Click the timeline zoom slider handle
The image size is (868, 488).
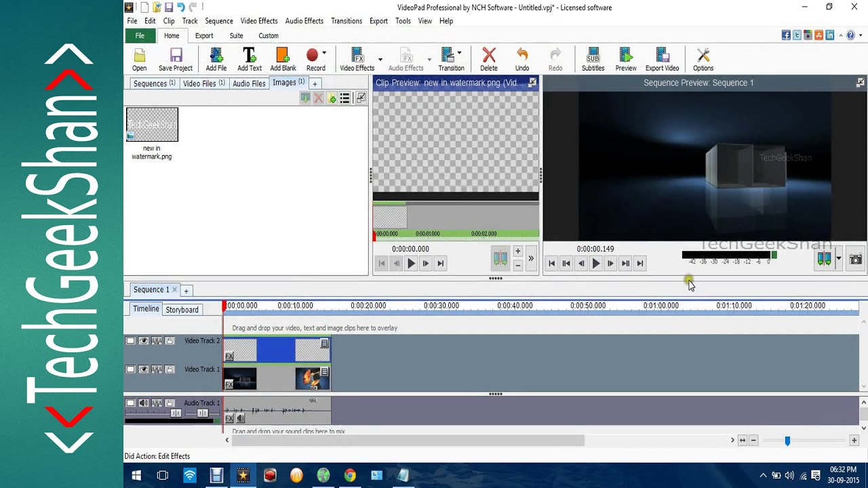(787, 441)
